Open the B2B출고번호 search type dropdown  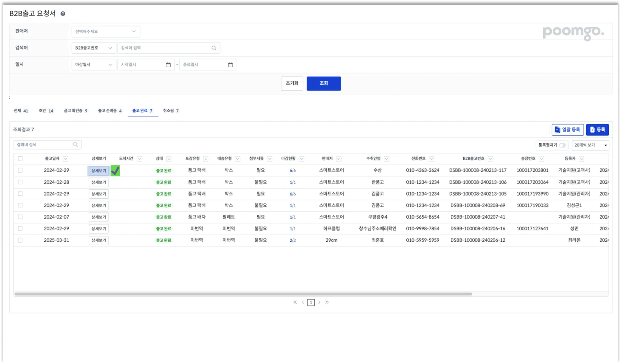(94, 48)
